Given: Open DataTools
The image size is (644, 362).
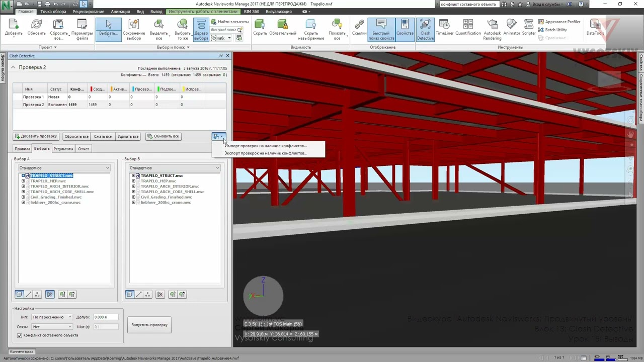Looking at the screenshot, I should pyautogui.click(x=595, y=28).
